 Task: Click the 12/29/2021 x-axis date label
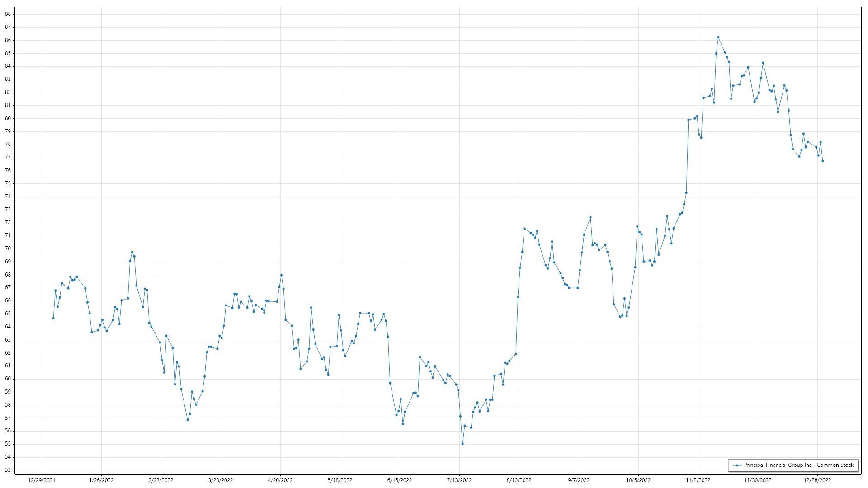point(42,480)
